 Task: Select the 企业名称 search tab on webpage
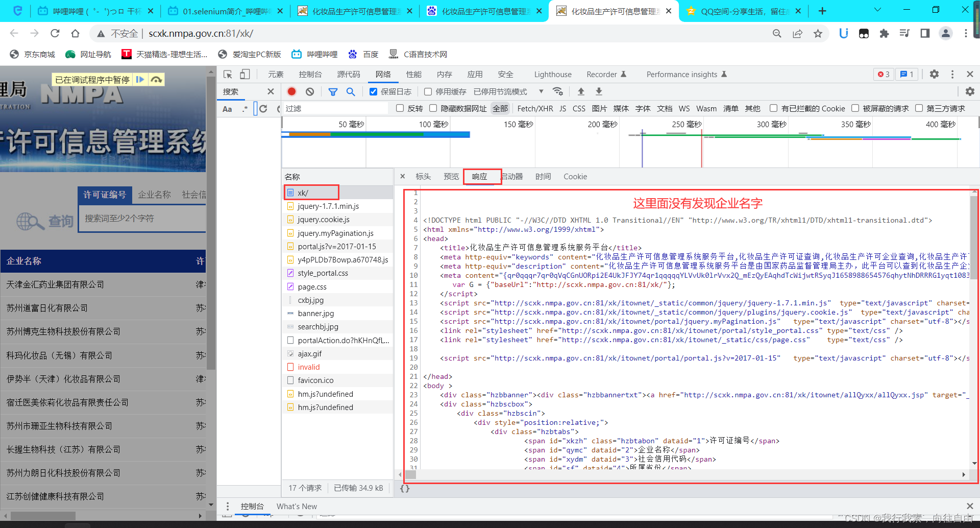tap(154, 195)
